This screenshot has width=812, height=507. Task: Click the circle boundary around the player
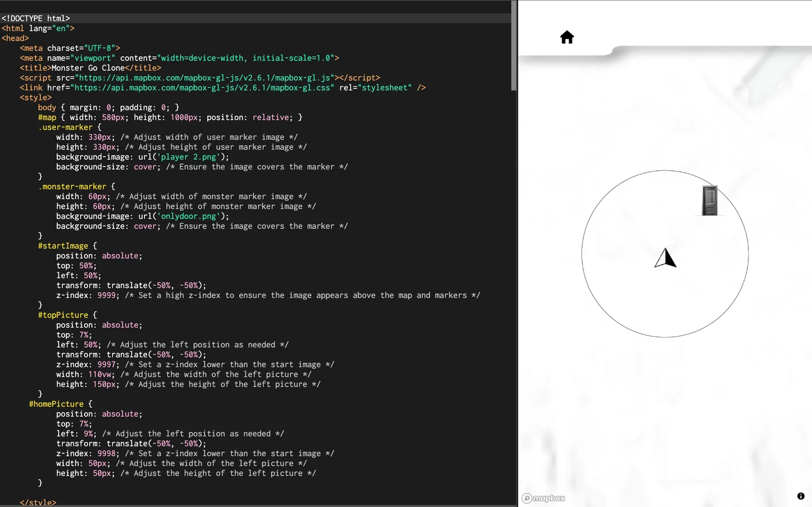pyautogui.click(x=665, y=337)
